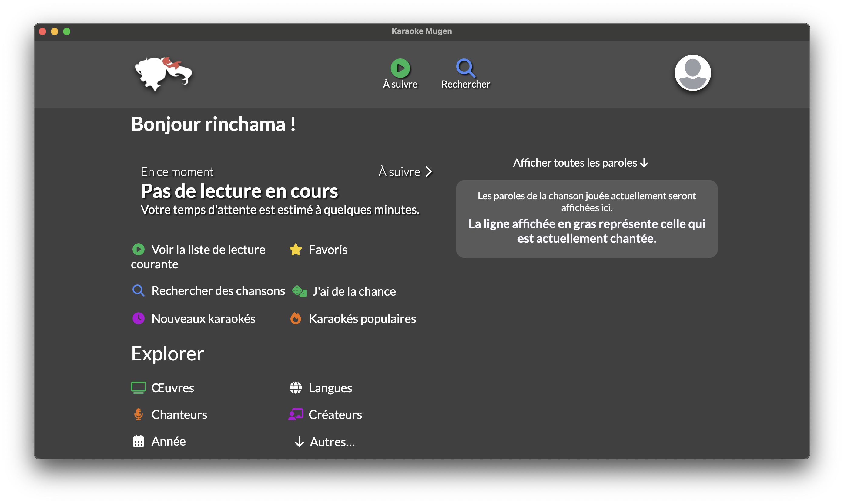This screenshot has height=504, width=844.
Task: Click the flame icon for Karaokés populaires
Action: click(296, 319)
